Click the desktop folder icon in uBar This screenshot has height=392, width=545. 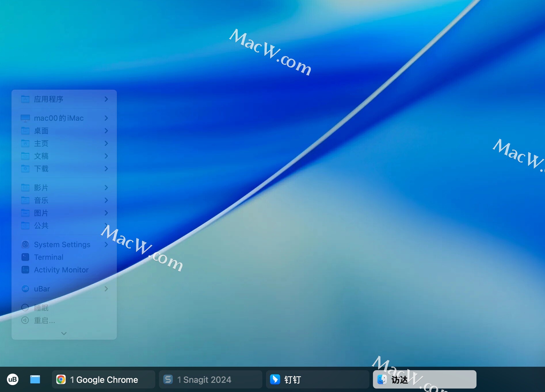click(x=35, y=379)
